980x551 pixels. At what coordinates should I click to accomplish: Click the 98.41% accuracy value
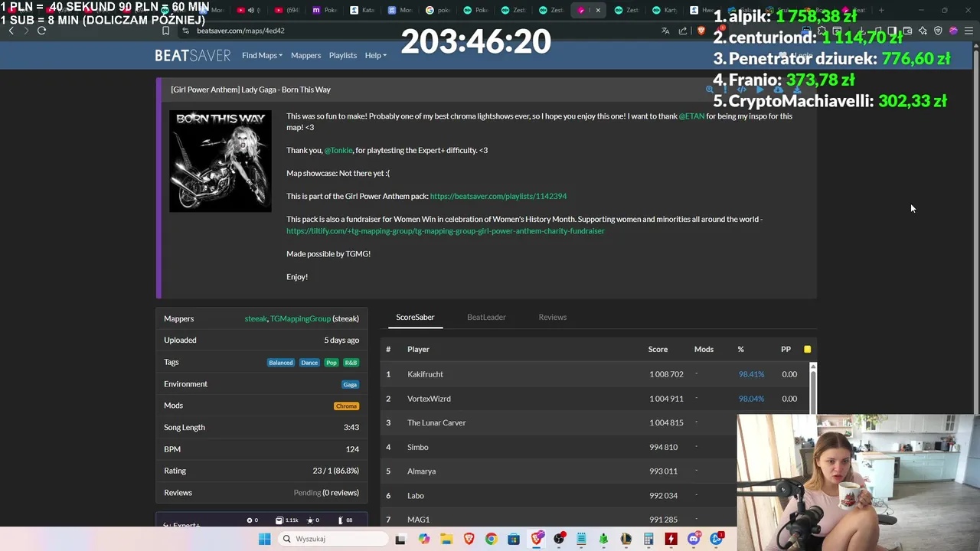tap(751, 374)
